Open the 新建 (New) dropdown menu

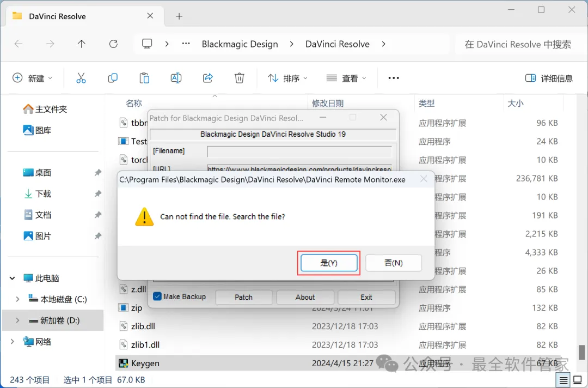point(32,78)
